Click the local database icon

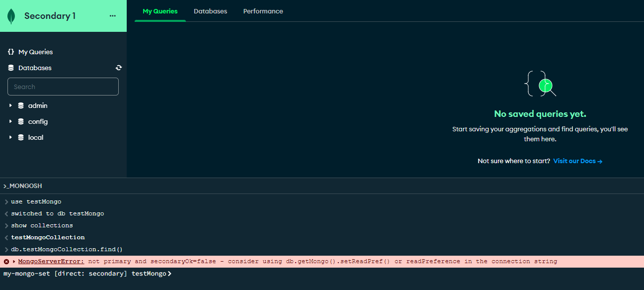[x=21, y=137]
